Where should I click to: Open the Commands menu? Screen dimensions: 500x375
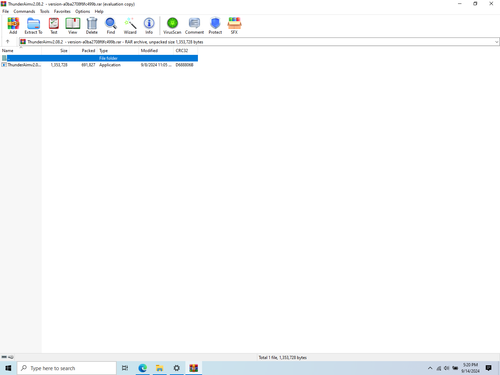click(x=24, y=11)
